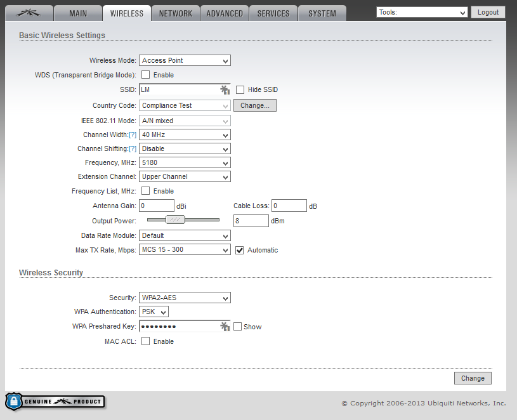
Task: Enable the MAC ACL checkbox
Action: [145, 341]
